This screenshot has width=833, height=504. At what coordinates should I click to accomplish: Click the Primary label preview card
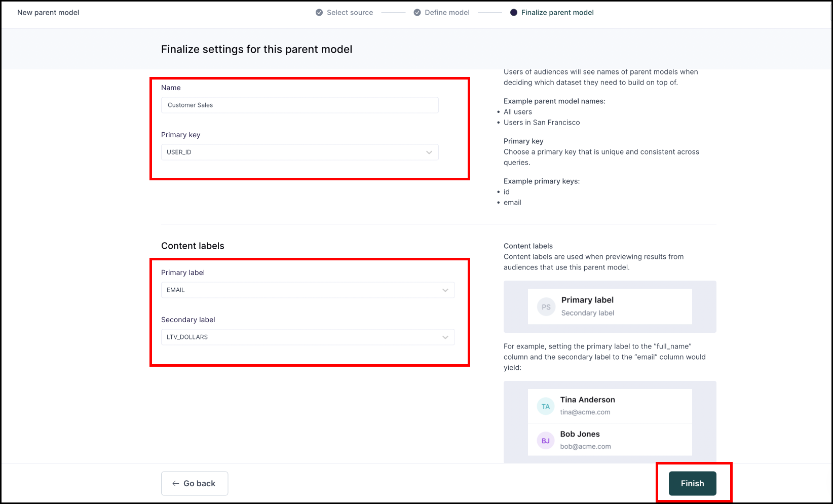pos(610,306)
